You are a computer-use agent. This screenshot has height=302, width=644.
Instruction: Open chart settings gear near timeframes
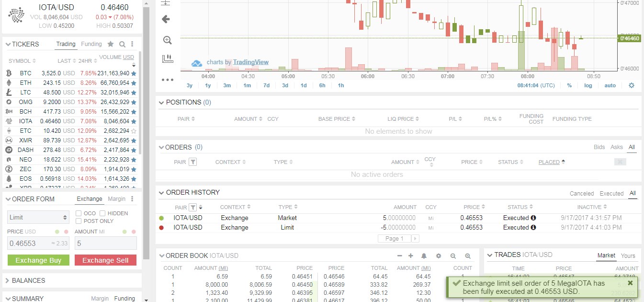(x=631, y=85)
